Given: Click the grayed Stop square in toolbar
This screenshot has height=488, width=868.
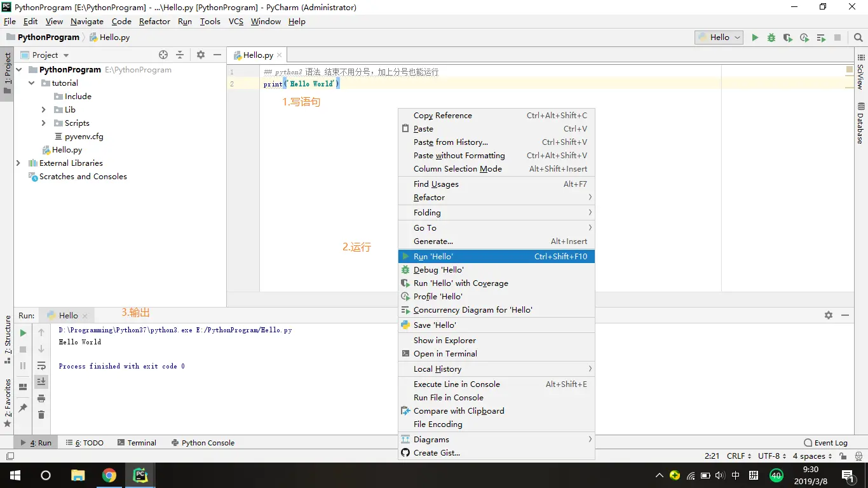Looking at the screenshot, I should [837, 37].
